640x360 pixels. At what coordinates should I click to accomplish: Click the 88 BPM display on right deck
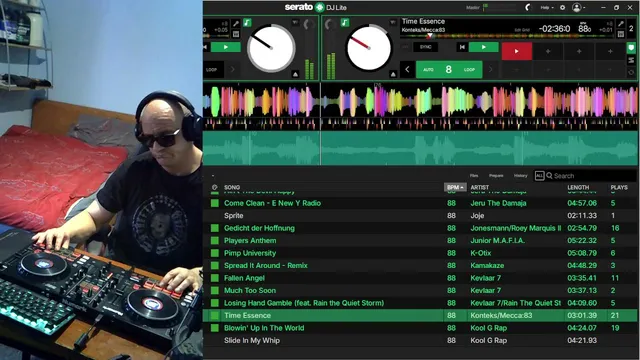pyautogui.click(x=584, y=28)
